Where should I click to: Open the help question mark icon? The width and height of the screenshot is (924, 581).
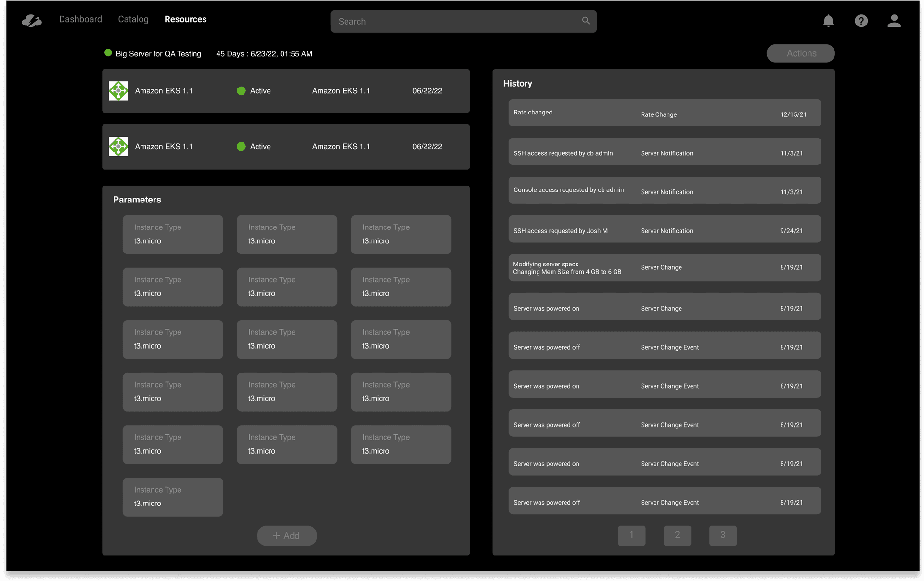coord(861,21)
